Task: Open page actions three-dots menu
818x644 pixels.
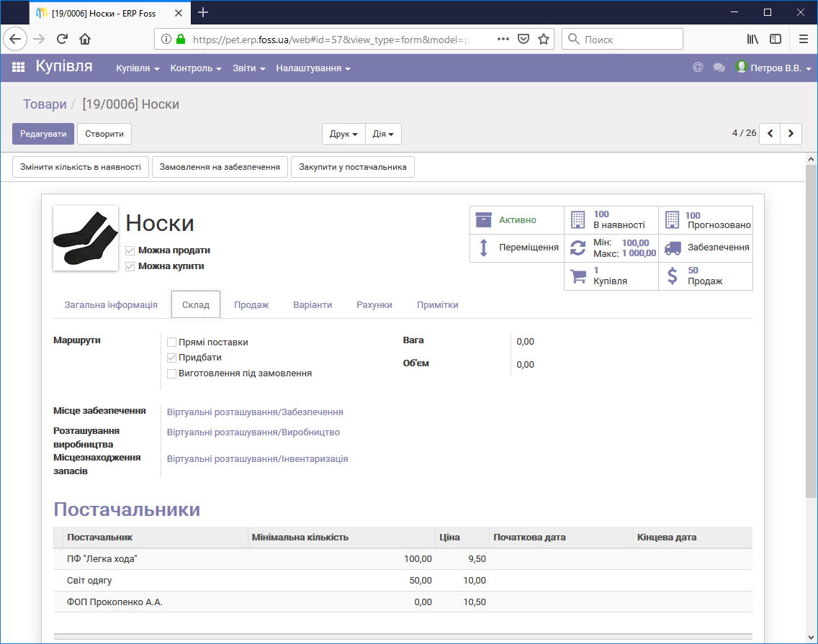Action: pyautogui.click(x=503, y=39)
